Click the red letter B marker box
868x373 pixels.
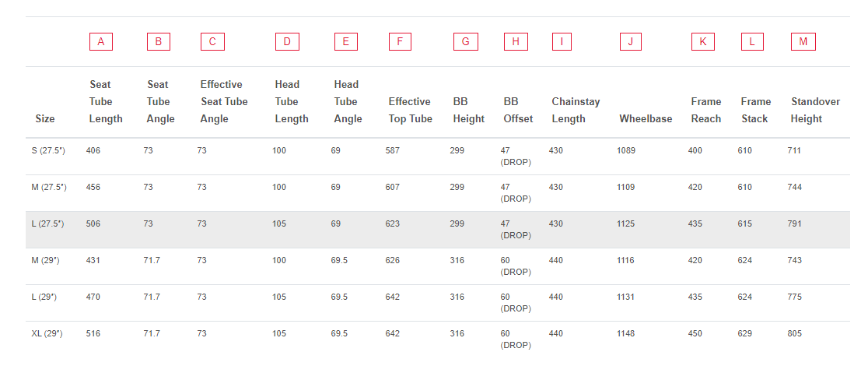(159, 42)
